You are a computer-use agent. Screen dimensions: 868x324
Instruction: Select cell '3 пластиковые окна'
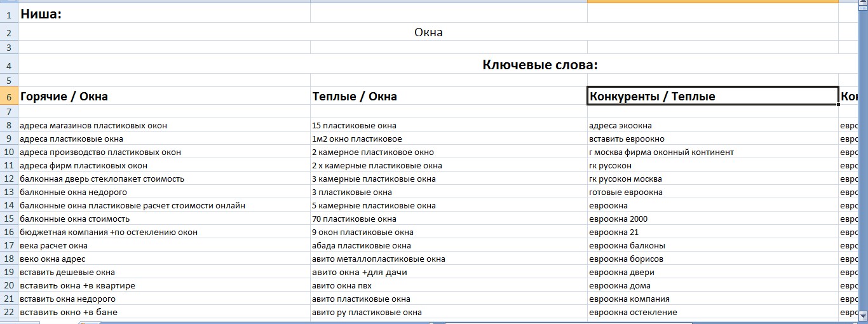pos(449,192)
